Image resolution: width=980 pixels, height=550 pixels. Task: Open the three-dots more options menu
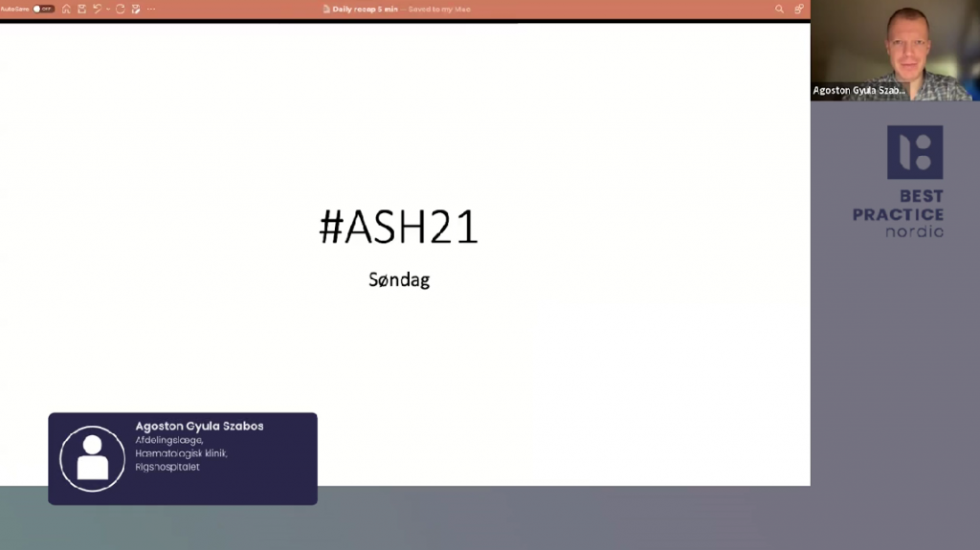(151, 9)
